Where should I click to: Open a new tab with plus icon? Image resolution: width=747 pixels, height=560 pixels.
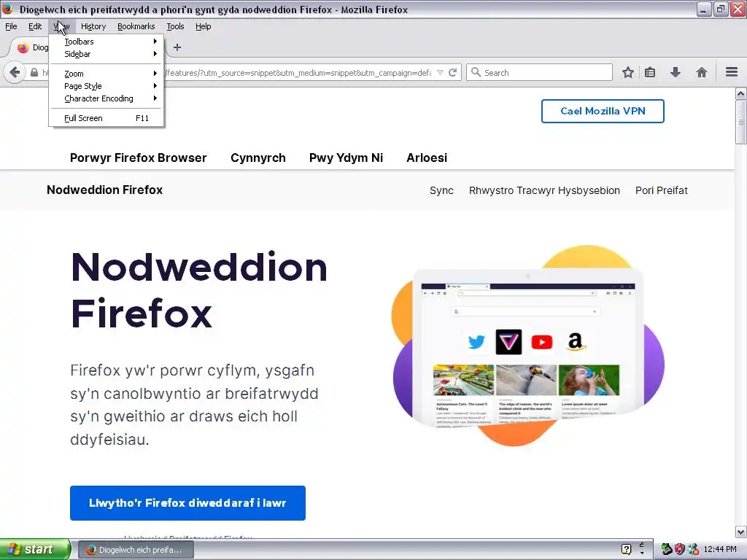pos(177,47)
